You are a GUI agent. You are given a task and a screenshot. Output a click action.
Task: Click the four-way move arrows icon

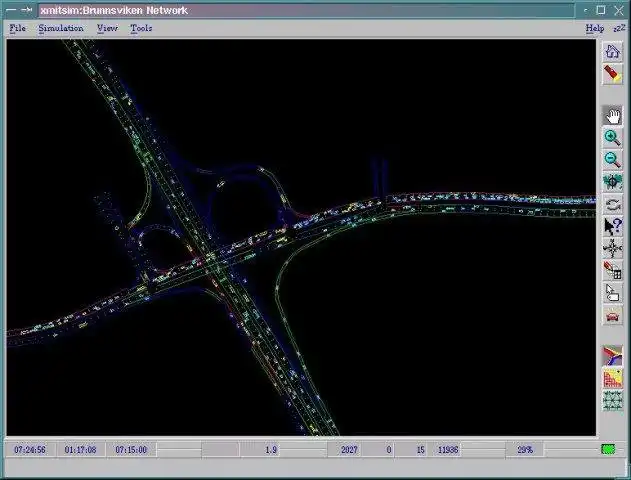(612, 248)
